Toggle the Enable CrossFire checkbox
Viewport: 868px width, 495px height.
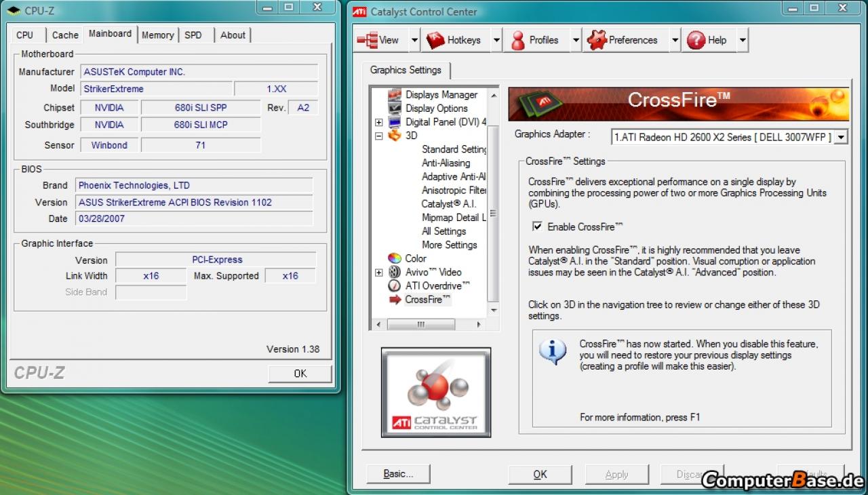pos(538,226)
